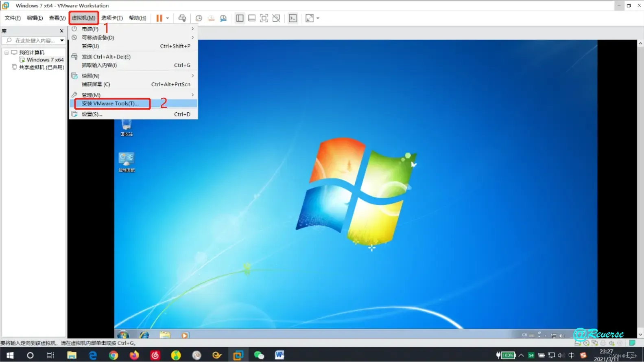Open the 帮助(H) menu
The image size is (644, 362).
pos(138,18)
